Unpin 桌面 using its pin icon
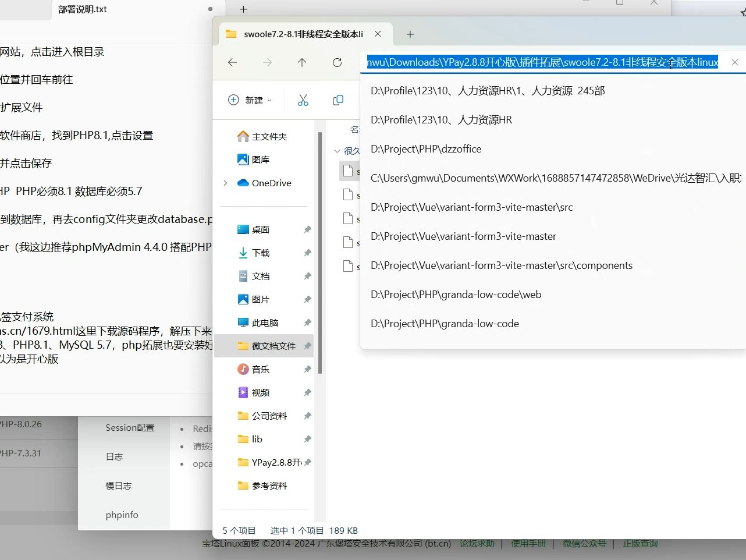The height and width of the screenshot is (560, 746). pyautogui.click(x=307, y=229)
